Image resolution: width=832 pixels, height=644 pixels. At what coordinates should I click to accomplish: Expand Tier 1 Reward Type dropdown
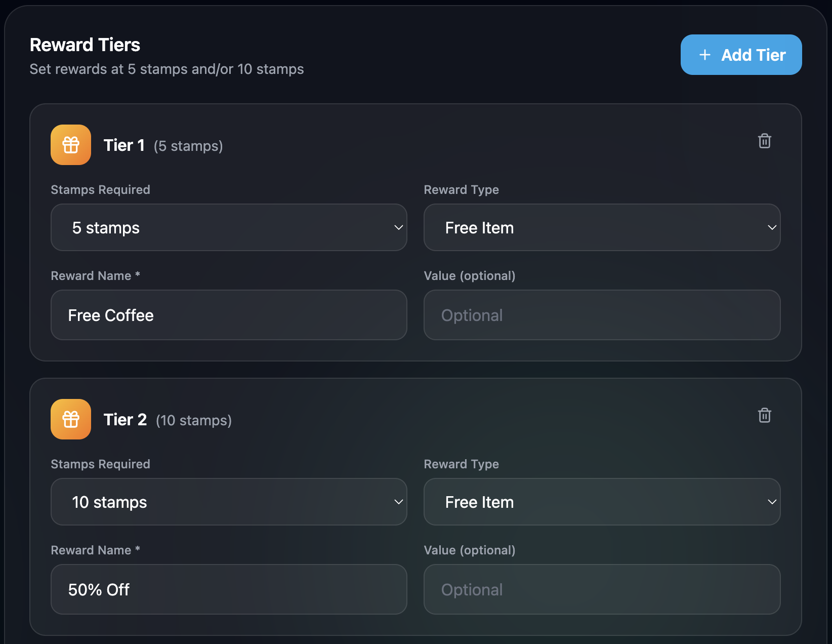tap(602, 227)
